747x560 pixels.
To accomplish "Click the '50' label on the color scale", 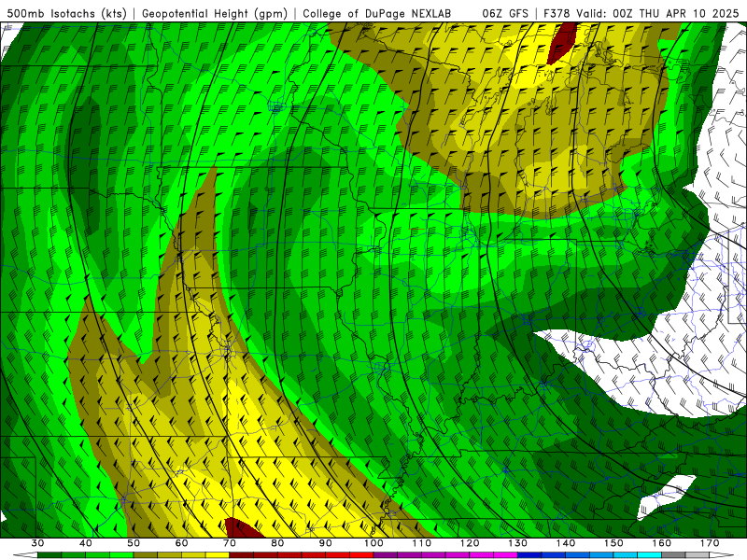I will point(134,543).
